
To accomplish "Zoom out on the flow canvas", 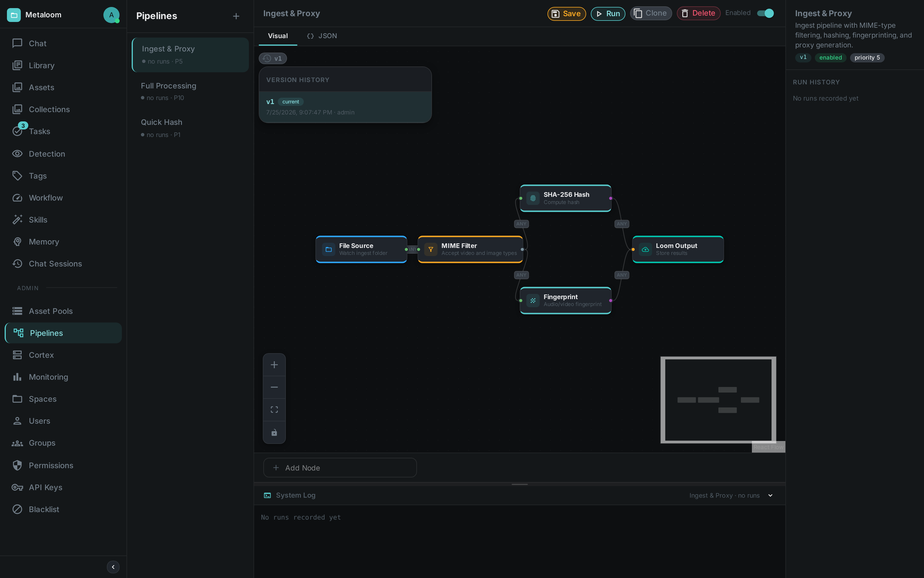I will 274,387.
